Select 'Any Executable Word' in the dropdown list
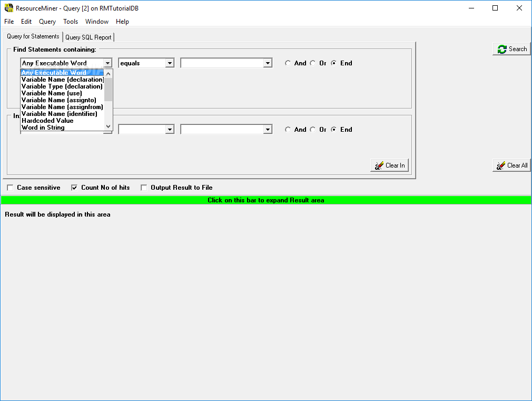Screen dimensions: 532x401 pos(62,73)
